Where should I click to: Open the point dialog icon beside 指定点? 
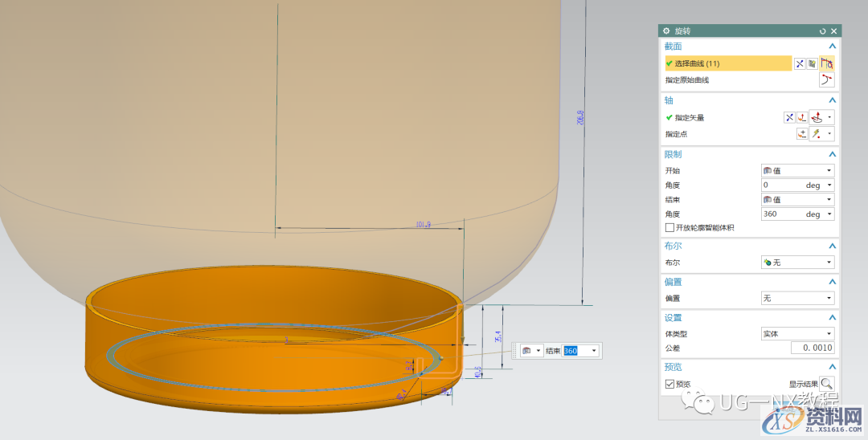802,134
